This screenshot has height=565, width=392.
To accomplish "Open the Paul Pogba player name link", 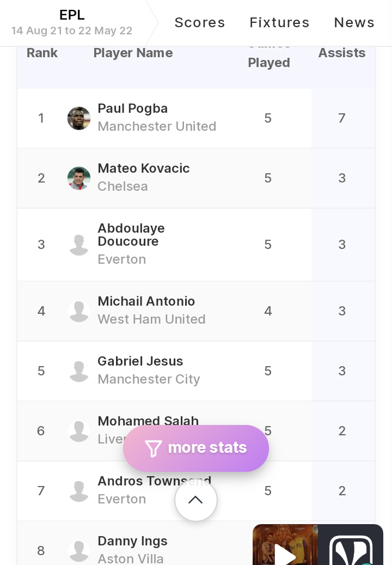I will (132, 108).
